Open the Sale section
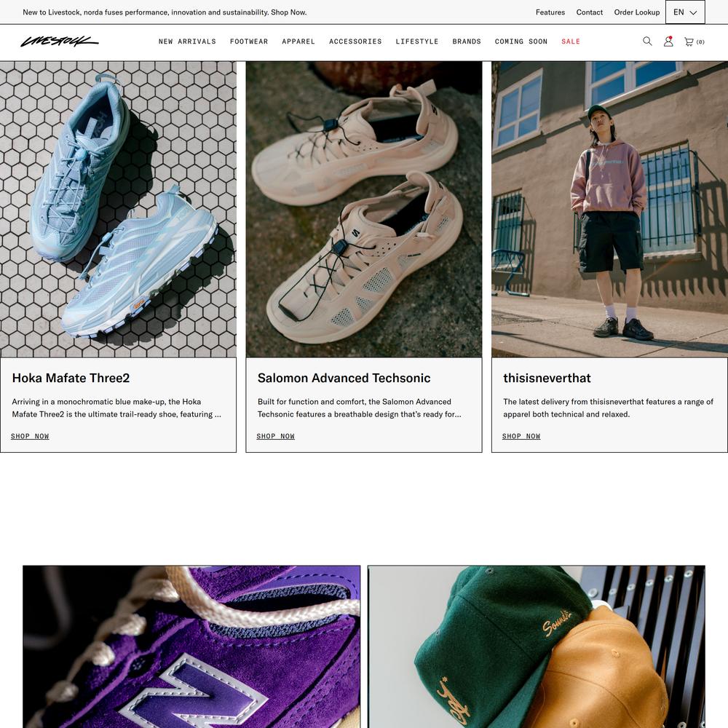The image size is (728, 728). pyautogui.click(x=571, y=41)
